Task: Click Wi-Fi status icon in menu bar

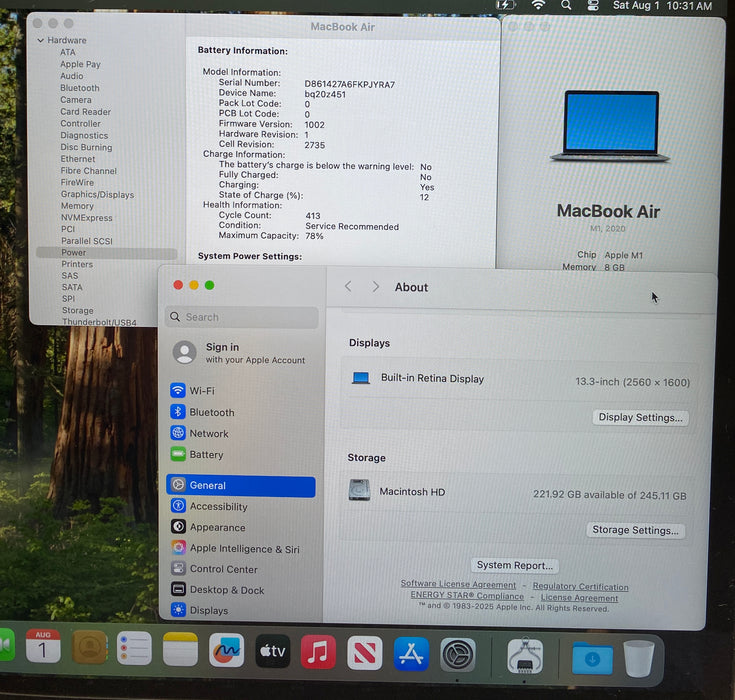Action: pos(538,5)
